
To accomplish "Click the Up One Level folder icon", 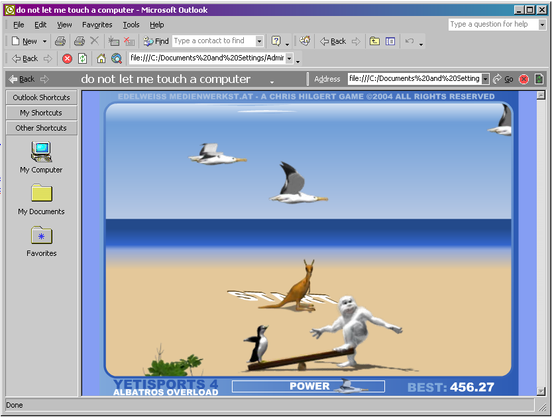I will [375, 41].
